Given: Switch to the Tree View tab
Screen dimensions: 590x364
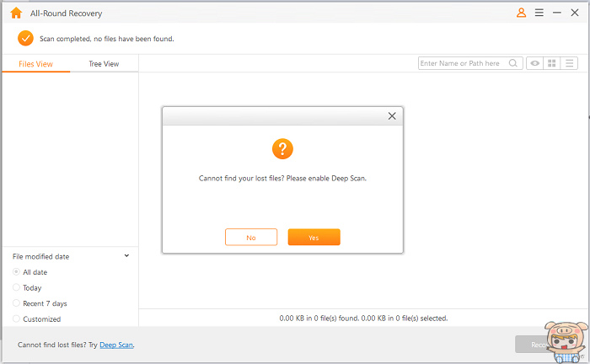Looking at the screenshot, I should [104, 64].
